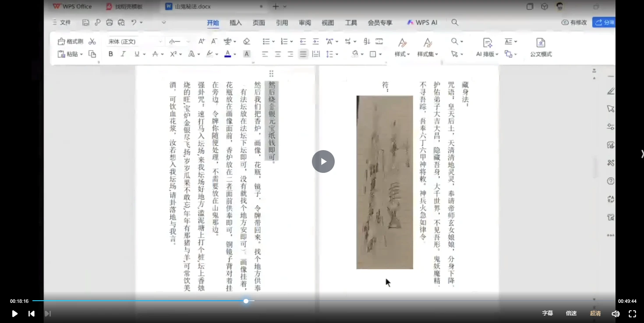Increase font size with A+ icon

click(x=202, y=41)
